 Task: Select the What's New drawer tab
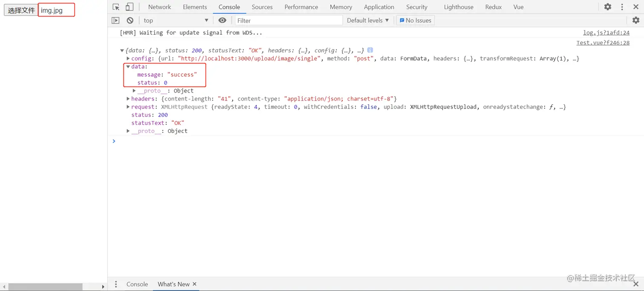pyautogui.click(x=173, y=284)
